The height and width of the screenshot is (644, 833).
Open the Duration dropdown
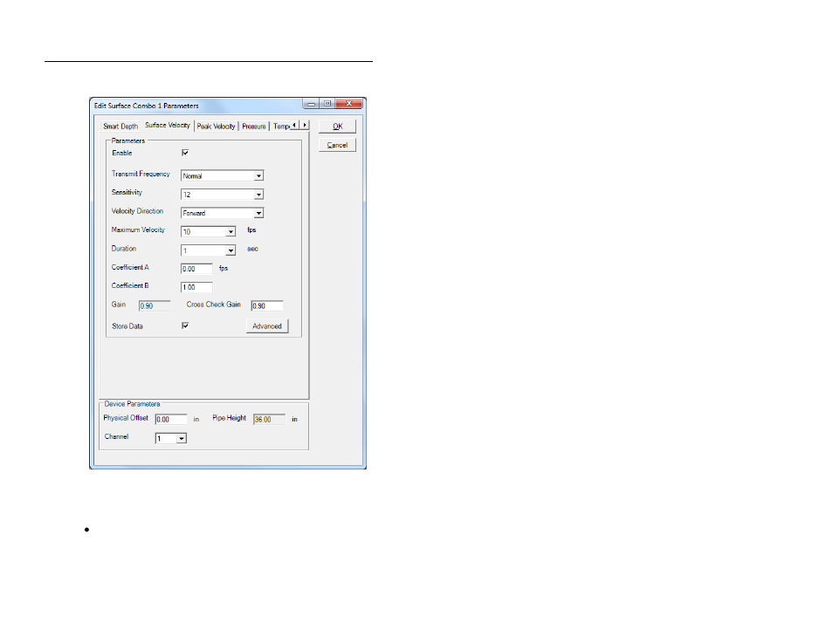[x=231, y=250]
